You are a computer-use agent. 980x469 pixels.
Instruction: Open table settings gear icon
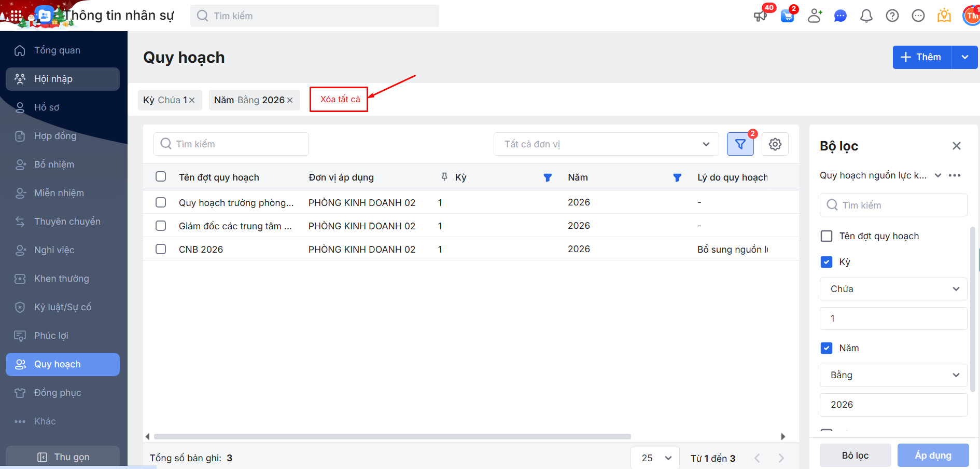point(775,144)
